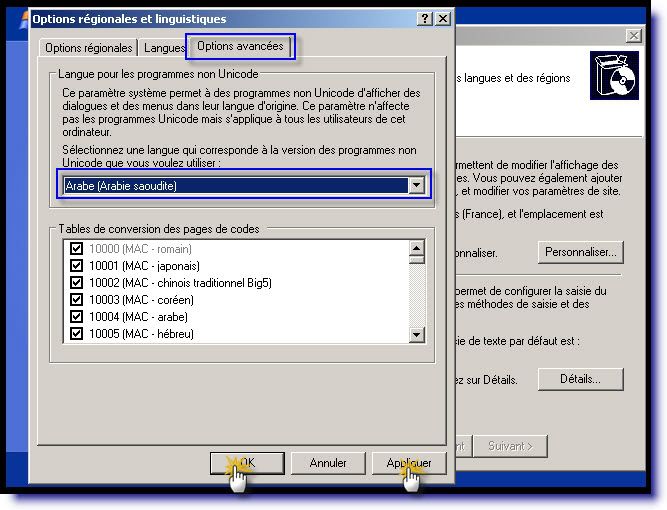Switch to the Options régionales tab
The width and height of the screenshot is (667, 510).
pyautogui.click(x=88, y=48)
